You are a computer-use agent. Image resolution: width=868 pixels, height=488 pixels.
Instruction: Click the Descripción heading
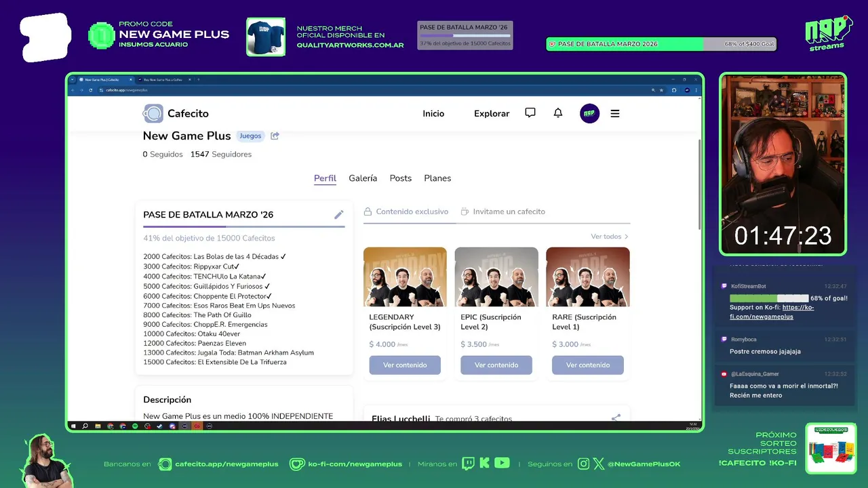tap(167, 400)
